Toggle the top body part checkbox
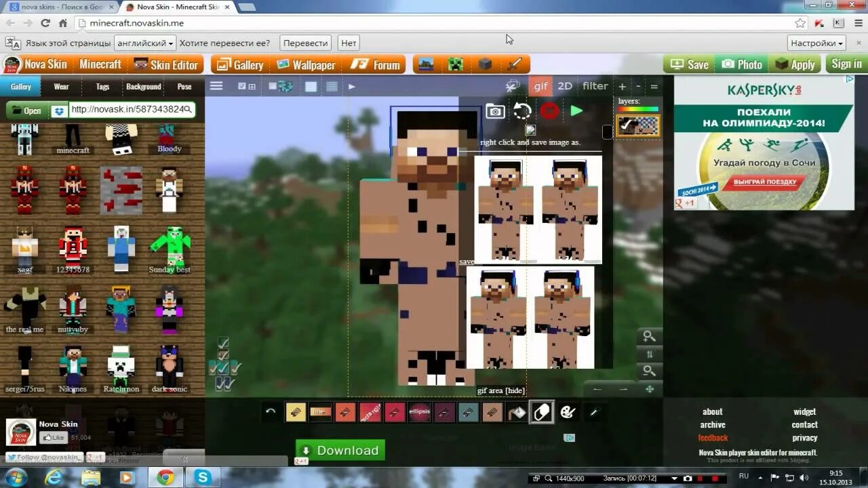This screenshot has height=488, width=868. click(x=223, y=344)
